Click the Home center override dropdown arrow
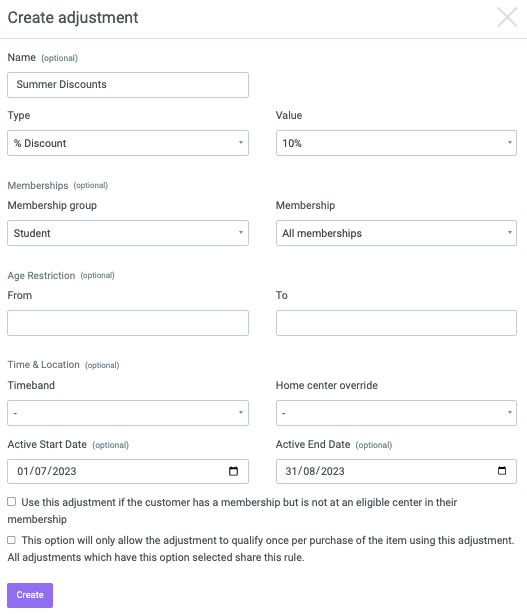527x614 pixels. pos(509,412)
